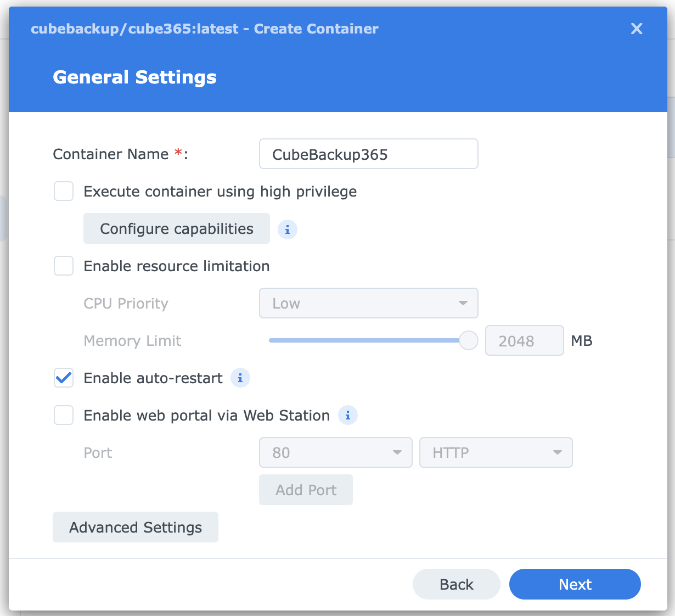Go Back to the previous step

click(457, 584)
